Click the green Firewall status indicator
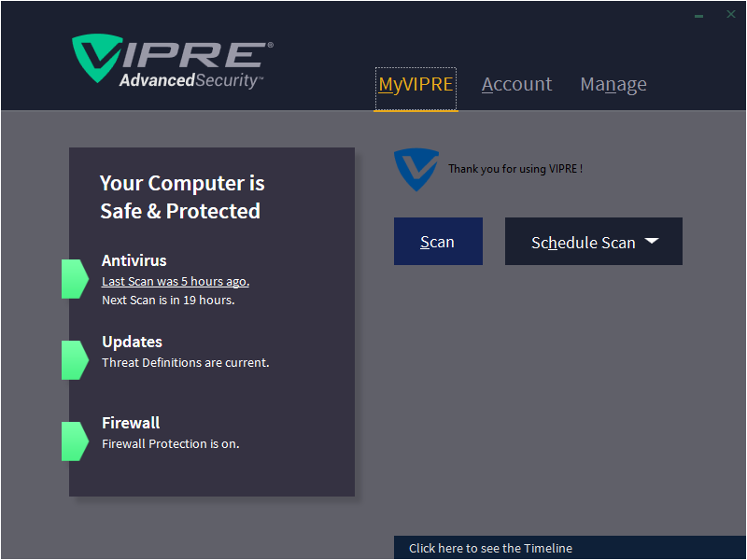Viewport: 747px width, 560px height. pos(75,441)
